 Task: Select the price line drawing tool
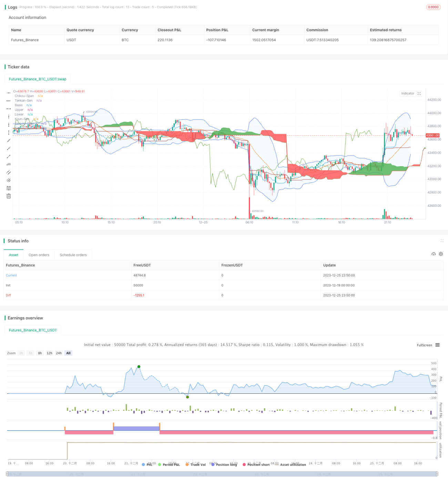pyautogui.click(x=9, y=164)
